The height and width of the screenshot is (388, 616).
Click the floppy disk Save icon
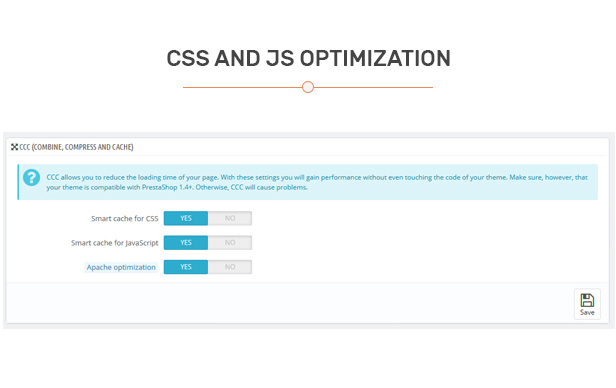tap(587, 300)
